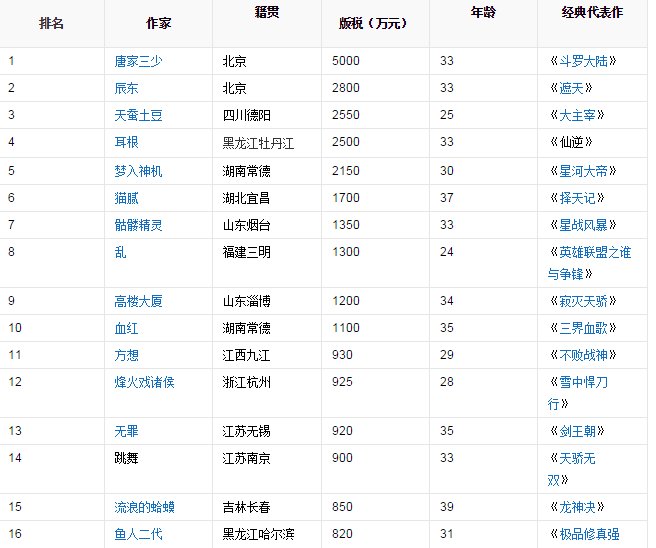Click the 排名 column header

click(x=51, y=23)
